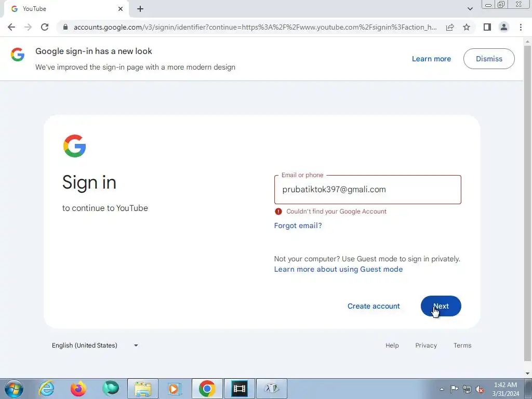This screenshot has width=532, height=399.
Task: Click the Next button
Action: point(441,306)
